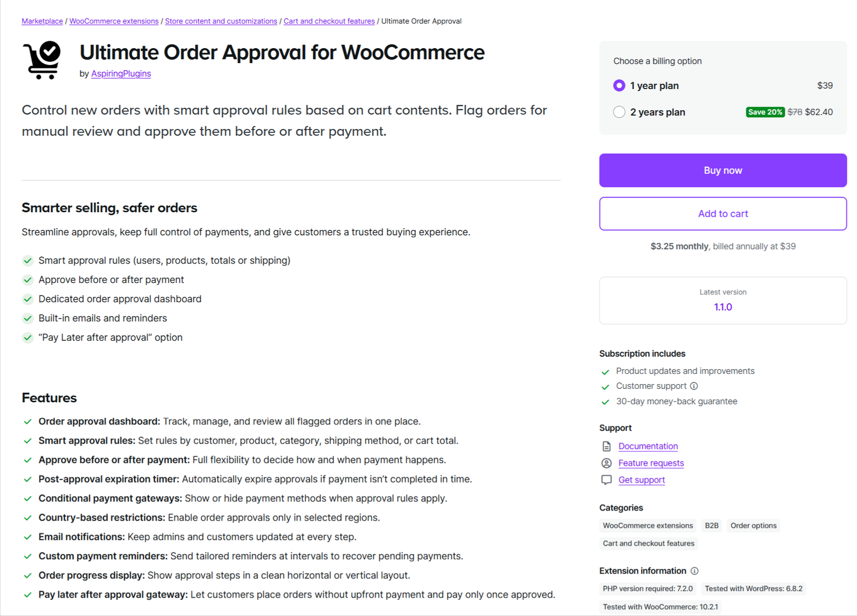This screenshot has height=616, width=857.
Task: Click the Documentation page icon
Action: (x=606, y=446)
